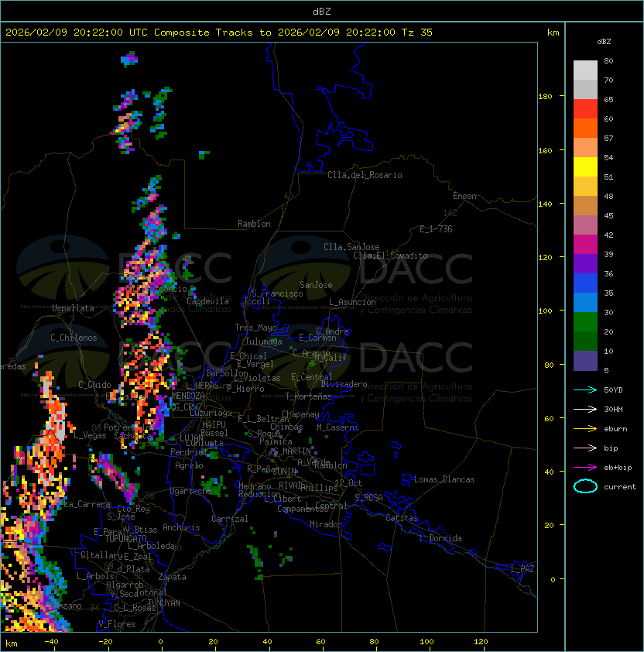Click the Agrelo map label
The width and height of the screenshot is (644, 652).
pos(189,465)
